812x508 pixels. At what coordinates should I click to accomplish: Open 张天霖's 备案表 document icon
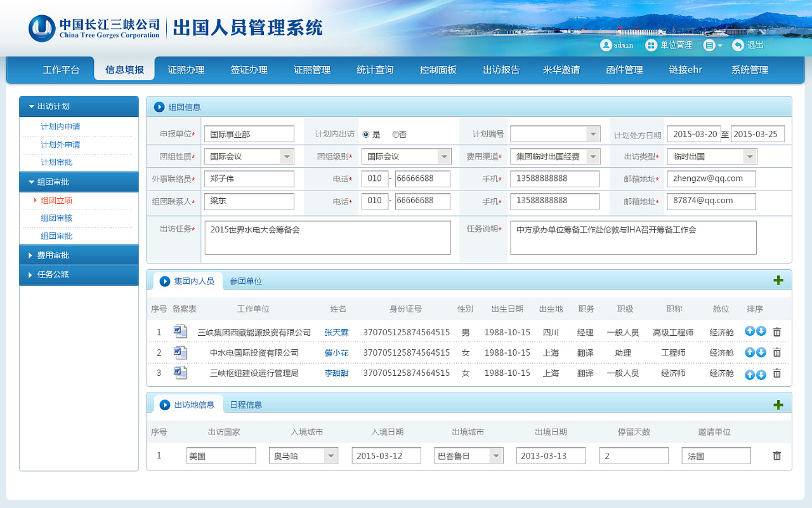click(180, 331)
